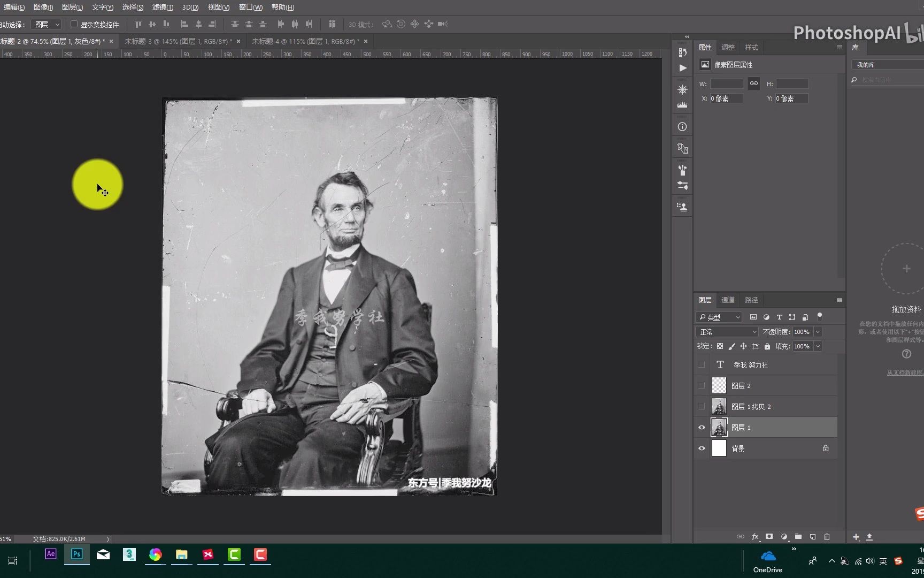
Task: Open the Properties panel options menu
Action: click(x=839, y=47)
